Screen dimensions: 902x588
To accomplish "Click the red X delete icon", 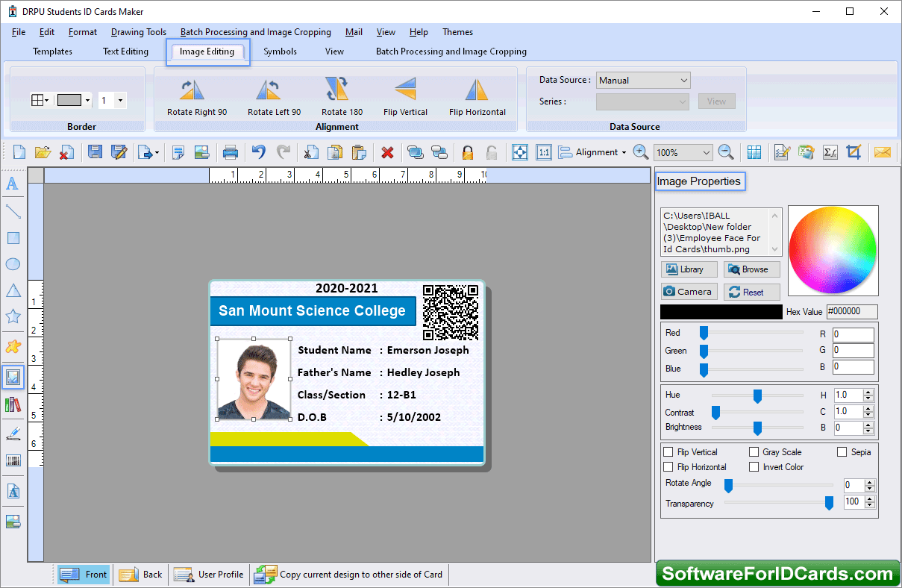I will (387, 152).
